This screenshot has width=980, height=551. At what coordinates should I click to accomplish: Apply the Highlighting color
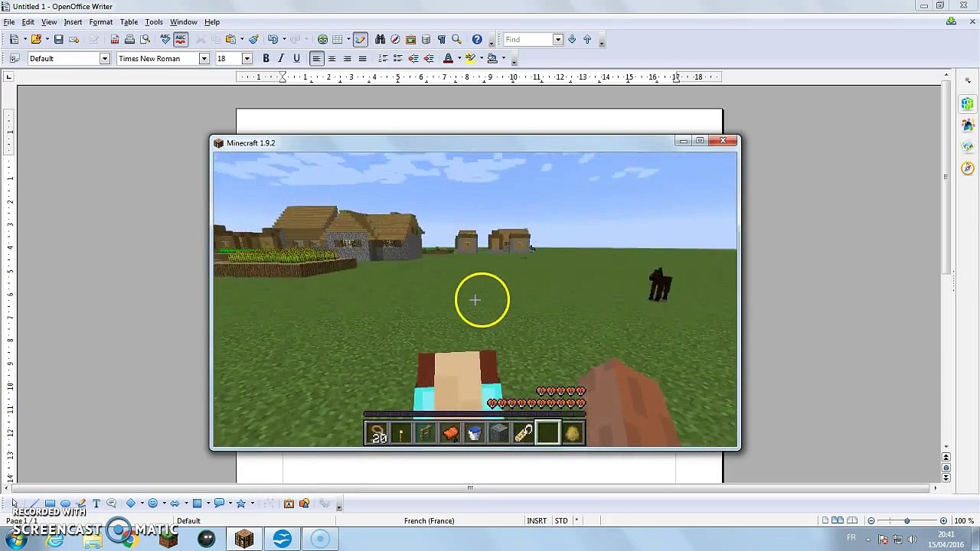click(x=470, y=59)
